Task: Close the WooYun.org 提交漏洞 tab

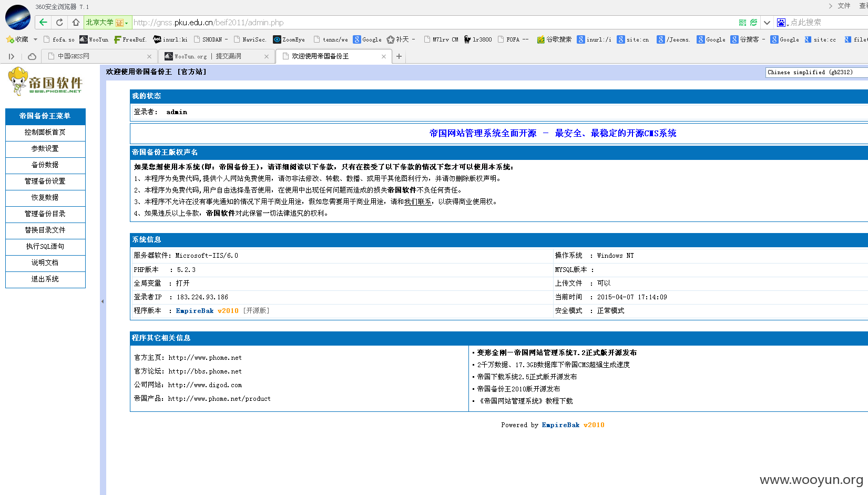Action: coord(267,56)
